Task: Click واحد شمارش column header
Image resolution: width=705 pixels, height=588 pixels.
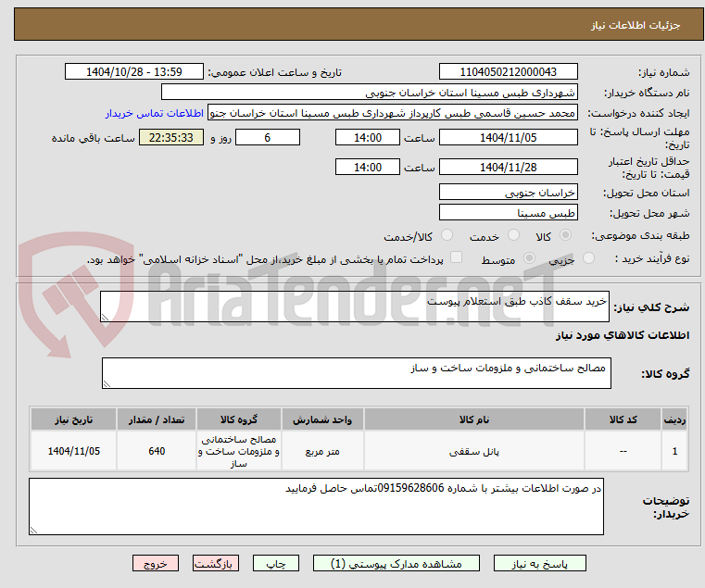Action: coord(322,419)
